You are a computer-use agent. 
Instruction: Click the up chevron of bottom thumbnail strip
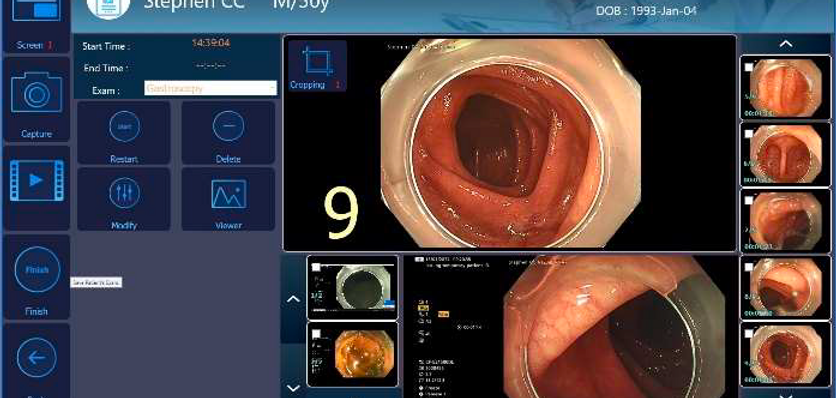click(293, 299)
